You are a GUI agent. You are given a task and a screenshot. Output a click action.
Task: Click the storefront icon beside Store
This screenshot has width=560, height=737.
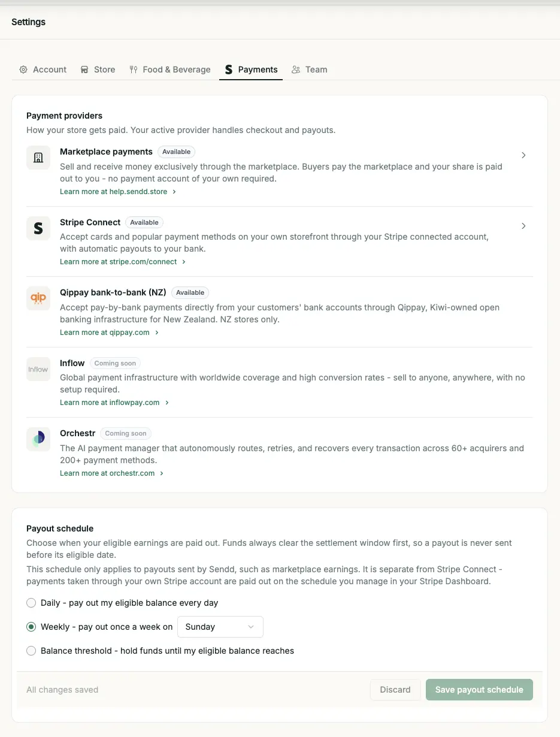pos(84,70)
